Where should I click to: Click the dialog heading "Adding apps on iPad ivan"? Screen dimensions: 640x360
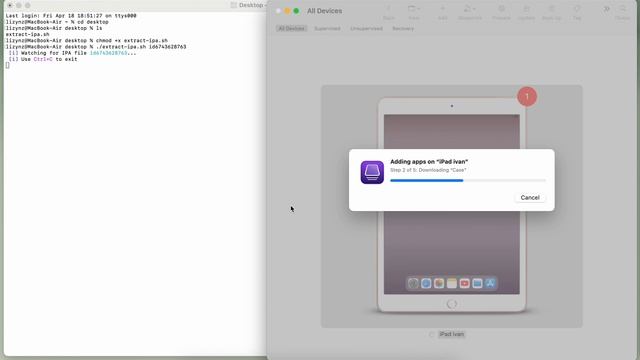click(429, 162)
